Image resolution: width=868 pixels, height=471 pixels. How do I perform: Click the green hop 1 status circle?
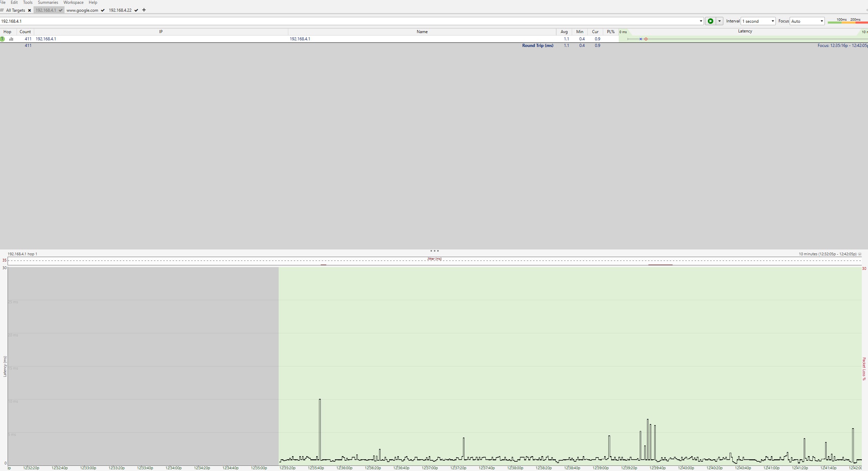[x=2, y=39]
